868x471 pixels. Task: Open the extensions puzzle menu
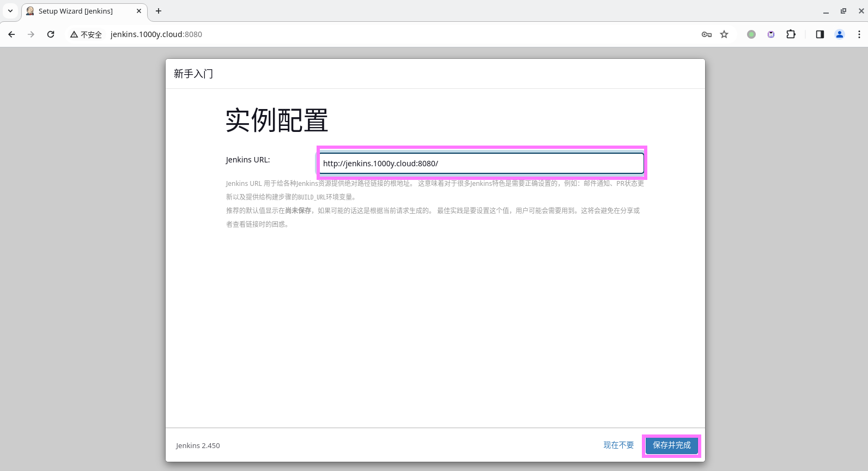(791, 34)
